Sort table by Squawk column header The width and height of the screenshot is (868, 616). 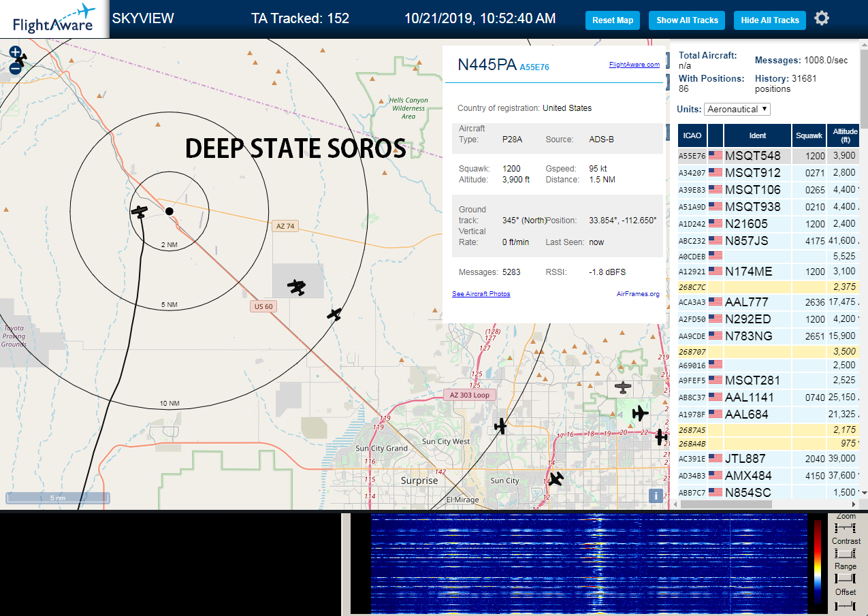(x=809, y=135)
